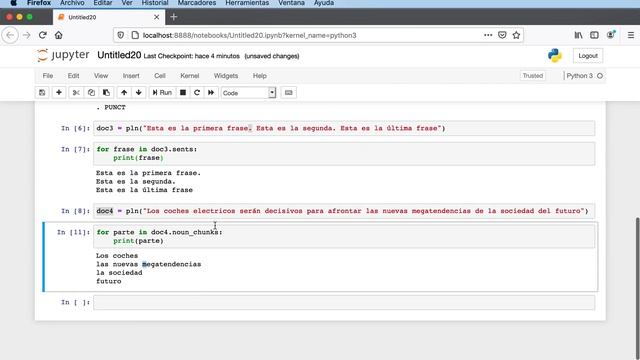Viewport: 640px width, 360px height.
Task: Open Firefox library icon
Action: [x=578, y=35]
